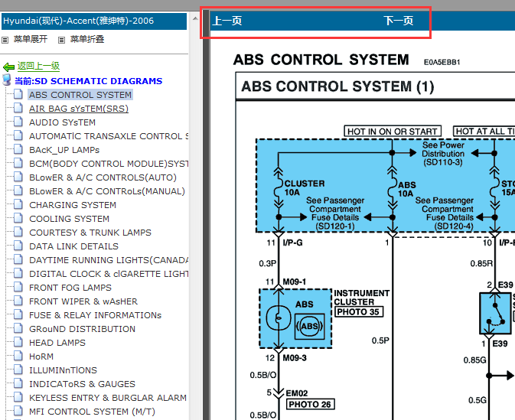Click the green back arrow icon

[8, 67]
